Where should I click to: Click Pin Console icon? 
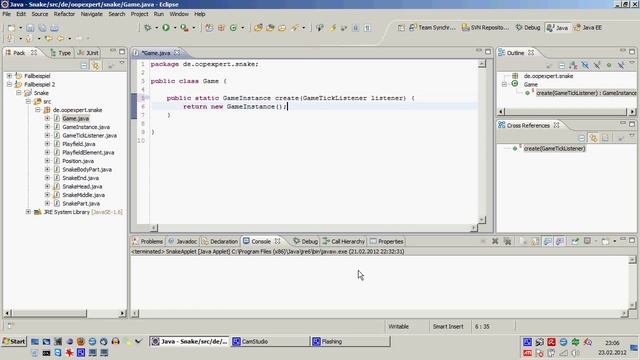(575, 241)
